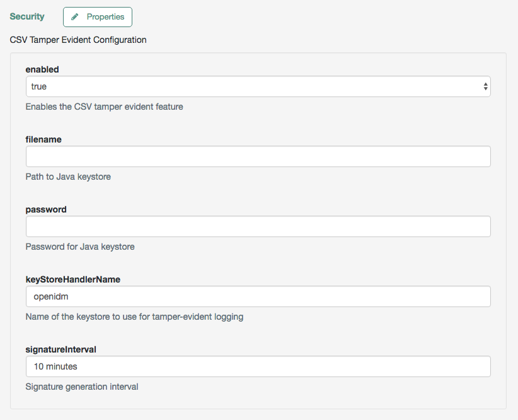The width and height of the screenshot is (518, 420).
Task: Click the 'Password for Java keystore' description
Action: pyautogui.click(x=80, y=247)
